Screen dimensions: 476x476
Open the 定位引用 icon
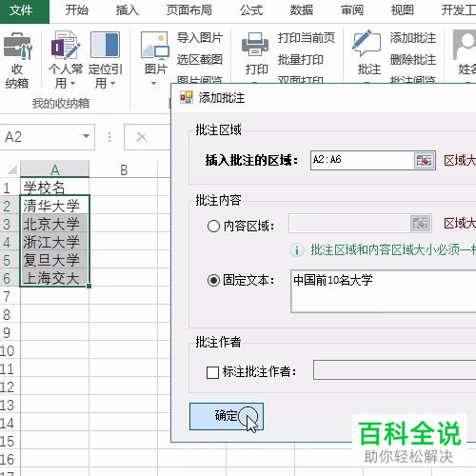(105, 45)
